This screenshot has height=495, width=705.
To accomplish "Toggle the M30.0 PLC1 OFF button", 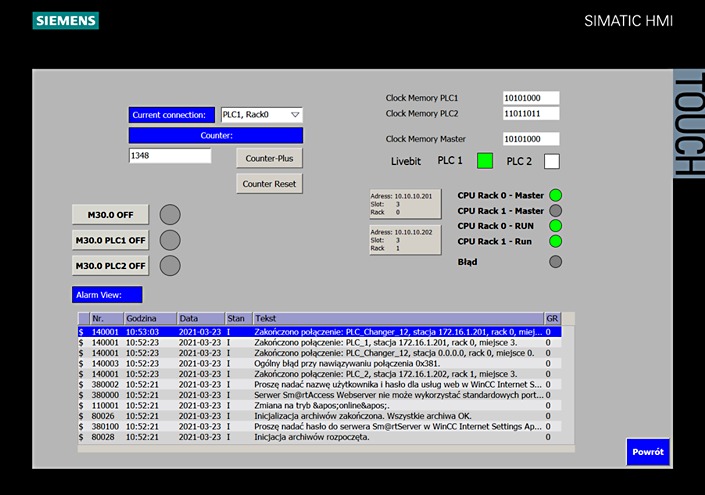I will (x=110, y=240).
